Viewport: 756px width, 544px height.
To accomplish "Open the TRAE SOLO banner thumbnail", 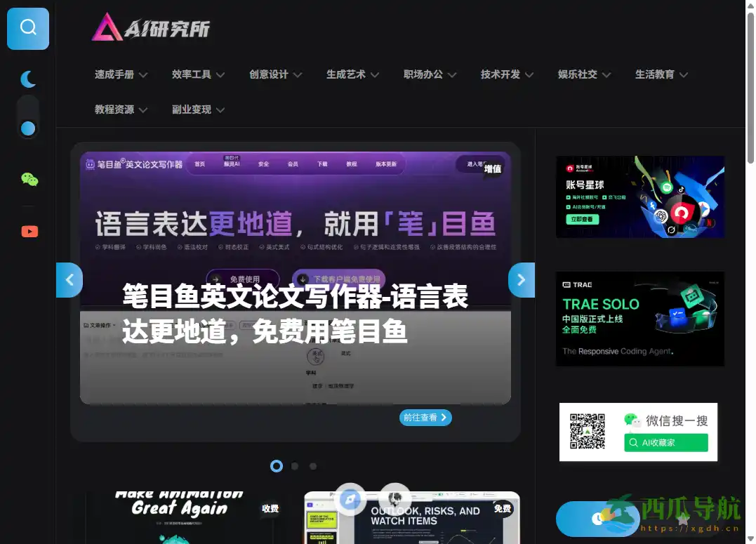I will (639, 319).
